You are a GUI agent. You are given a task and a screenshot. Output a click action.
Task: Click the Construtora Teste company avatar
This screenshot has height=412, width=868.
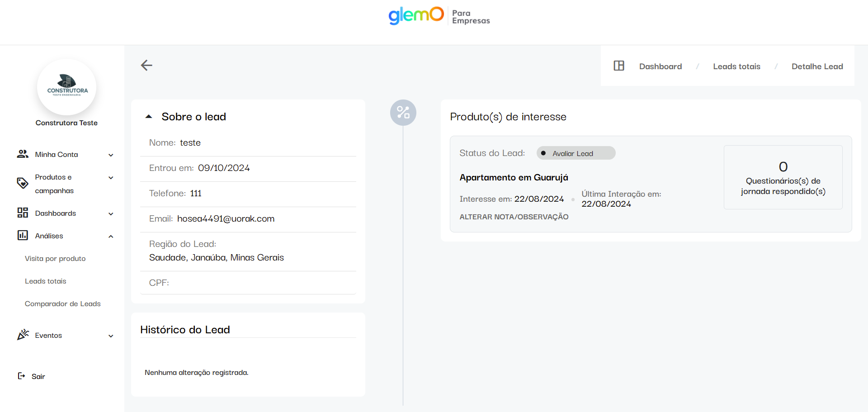(67, 87)
